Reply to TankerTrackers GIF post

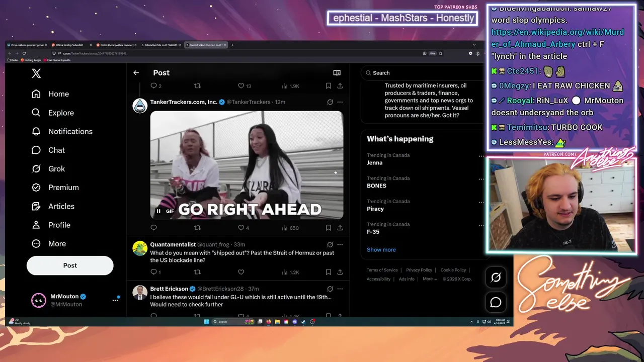(x=154, y=228)
